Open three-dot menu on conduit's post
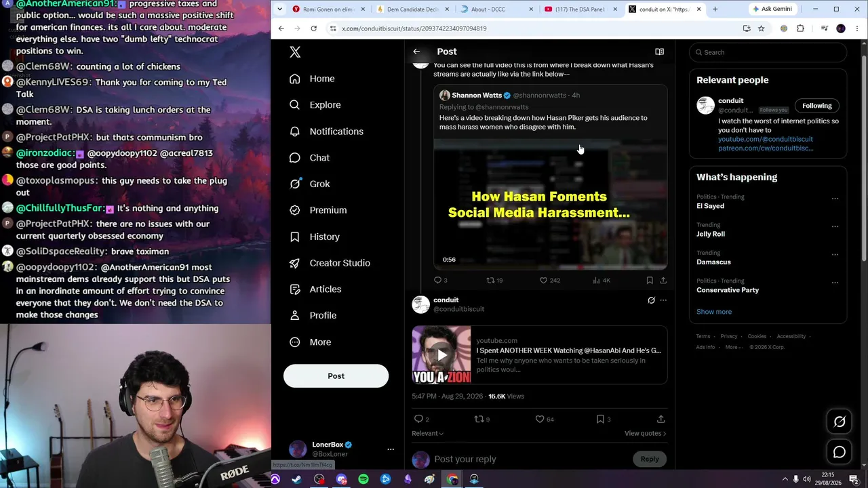This screenshot has height=488, width=868. pos(663,300)
